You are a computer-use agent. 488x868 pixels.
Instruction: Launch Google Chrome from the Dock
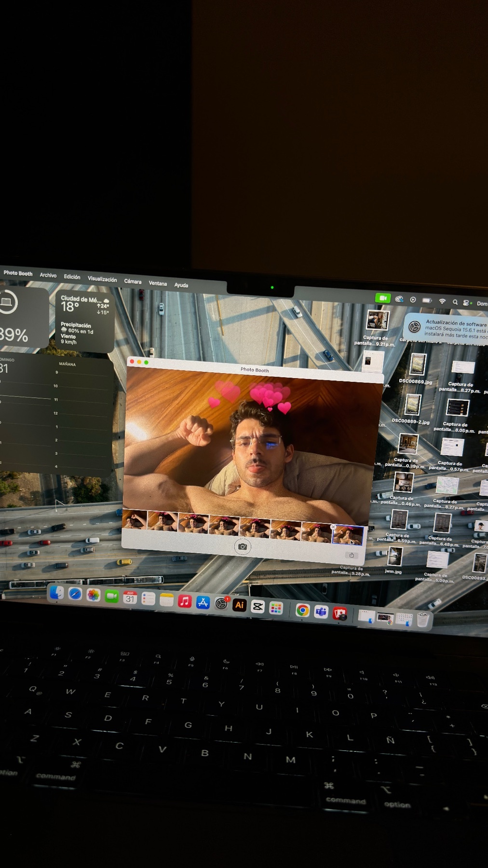[x=302, y=610]
